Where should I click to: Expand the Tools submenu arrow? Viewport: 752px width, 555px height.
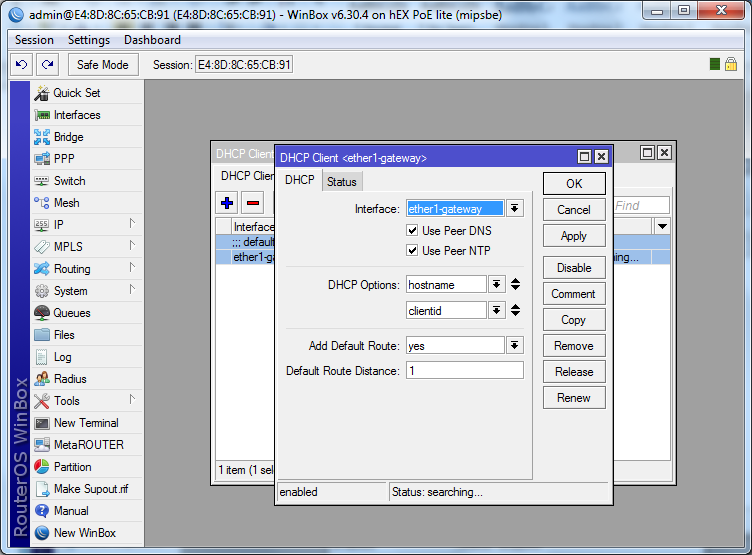[132, 400]
